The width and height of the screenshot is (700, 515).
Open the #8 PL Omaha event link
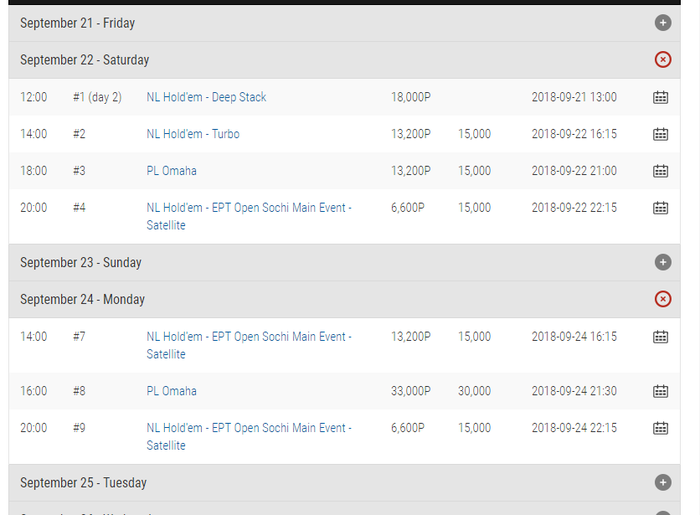coord(171,391)
